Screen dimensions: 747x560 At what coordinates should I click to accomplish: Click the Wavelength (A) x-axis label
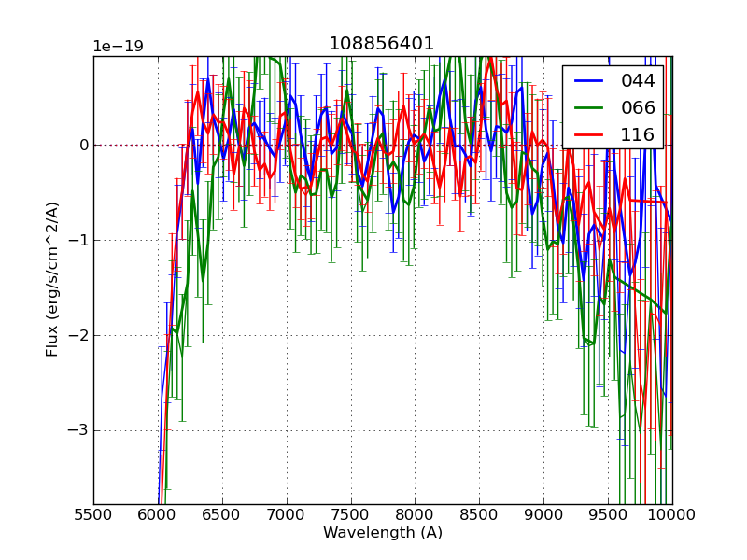(x=383, y=533)
